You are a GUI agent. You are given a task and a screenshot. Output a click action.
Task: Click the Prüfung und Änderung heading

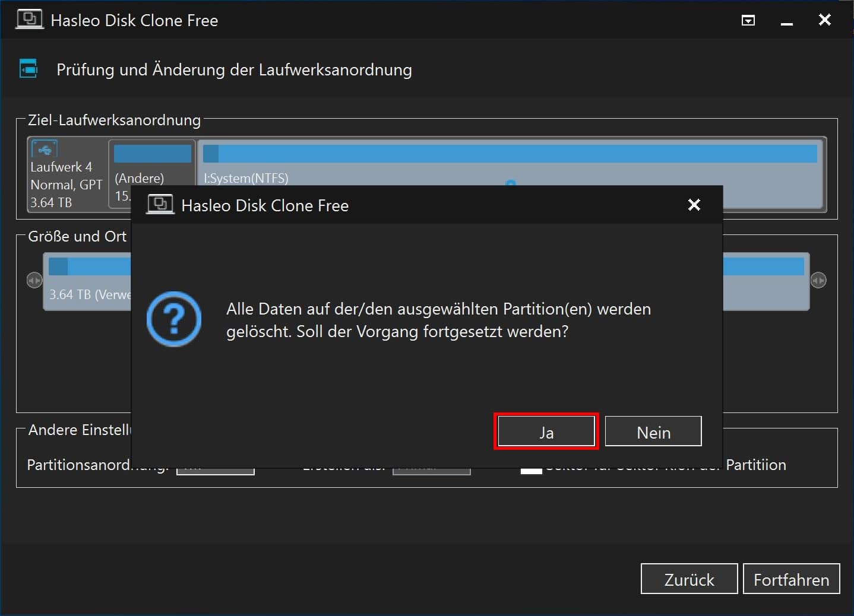[234, 69]
